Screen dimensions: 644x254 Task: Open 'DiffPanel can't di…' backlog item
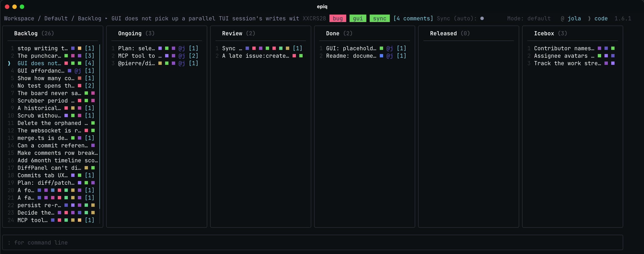click(x=53, y=168)
